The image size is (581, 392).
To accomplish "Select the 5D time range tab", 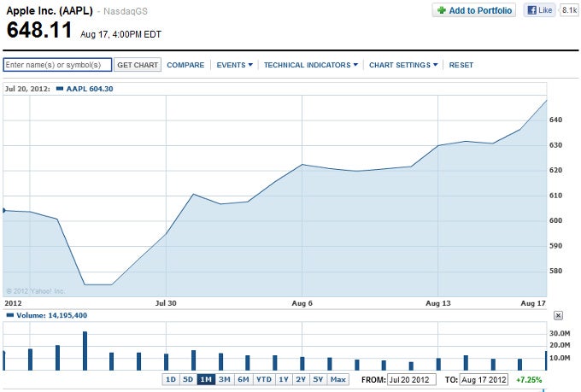I will (x=188, y=379).
